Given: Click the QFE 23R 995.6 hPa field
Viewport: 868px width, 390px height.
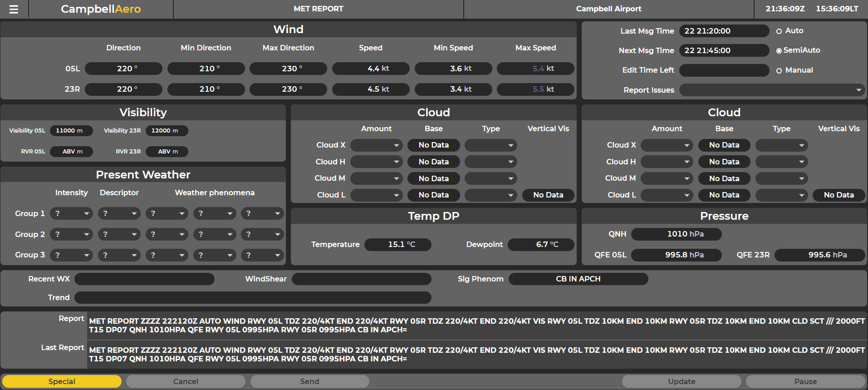Looking at the screenshot, I should (820, 255).
